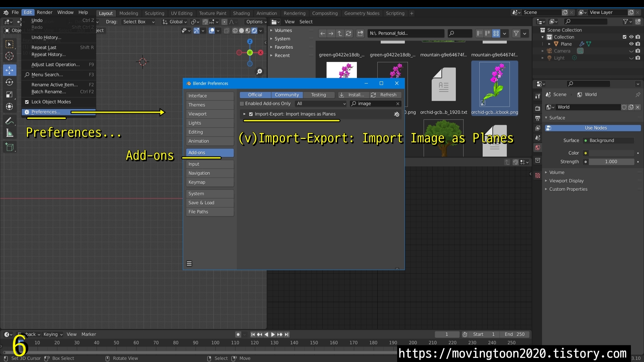The width and height of the screenshot is (644, 362).
Task: Click Refresh add-ons button
Action: [x=385, y=95]
